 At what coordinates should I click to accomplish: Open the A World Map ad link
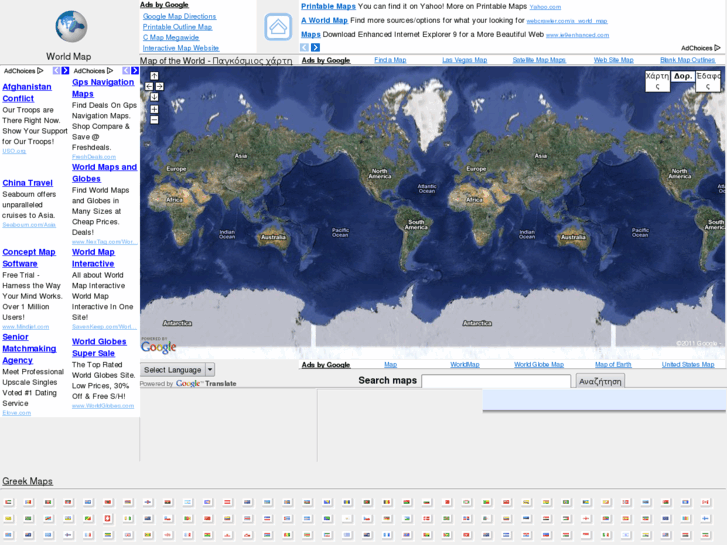tap(324, 20)
